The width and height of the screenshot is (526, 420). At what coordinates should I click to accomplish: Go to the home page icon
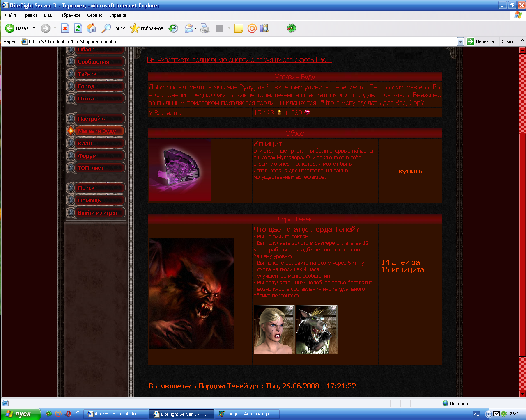(x=91, y=28)
